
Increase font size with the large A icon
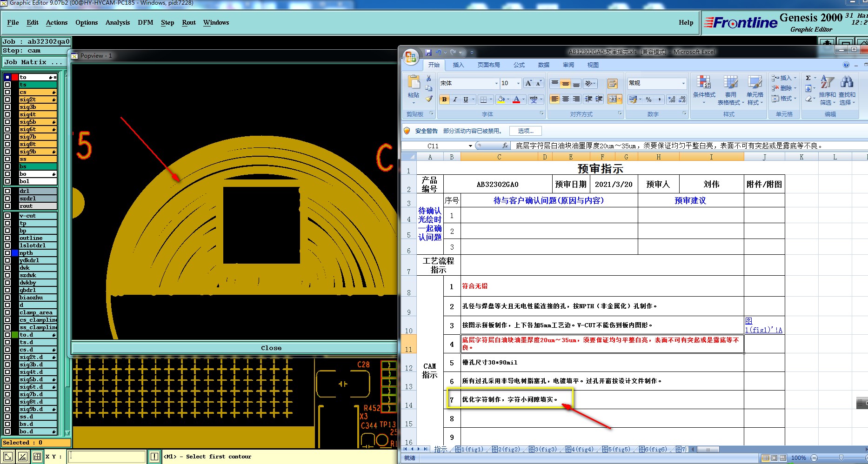[528, 83]
